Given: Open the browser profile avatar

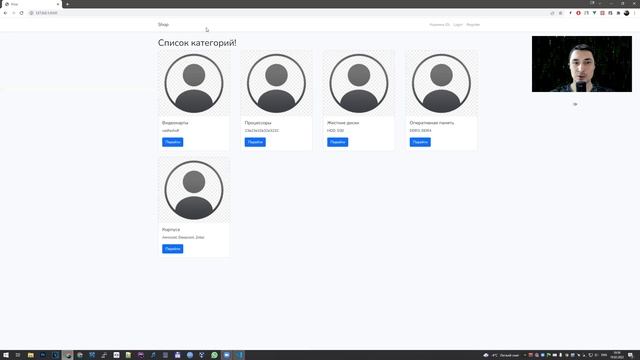Looking at the screenshot, I should (627, 13).
